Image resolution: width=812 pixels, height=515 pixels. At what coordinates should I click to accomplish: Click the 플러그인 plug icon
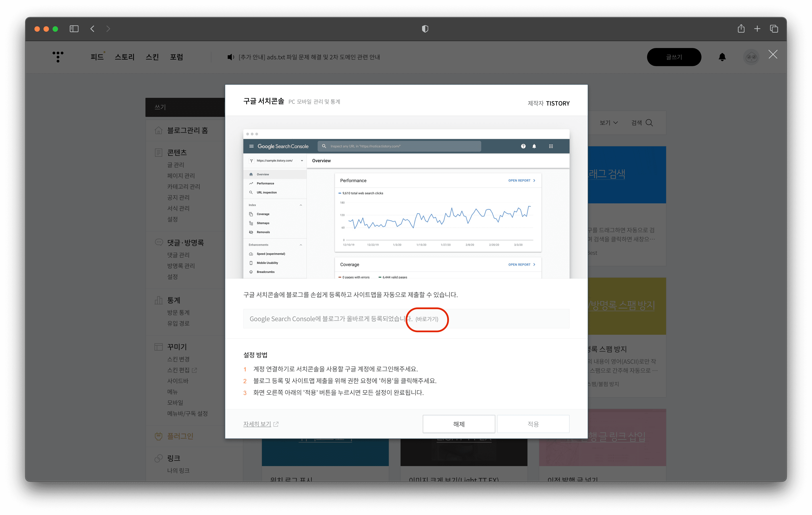point(159,436)
